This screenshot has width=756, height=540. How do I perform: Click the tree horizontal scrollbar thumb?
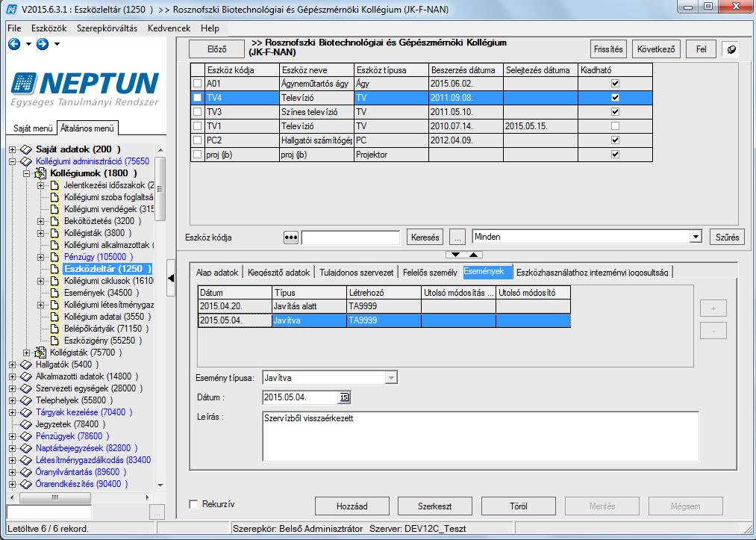click(54, 497)
